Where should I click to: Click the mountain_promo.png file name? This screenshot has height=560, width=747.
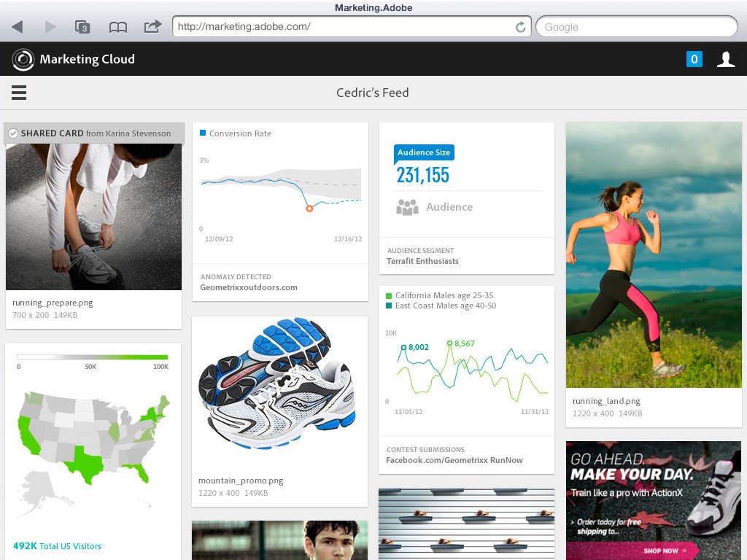[x=241, y=481]
